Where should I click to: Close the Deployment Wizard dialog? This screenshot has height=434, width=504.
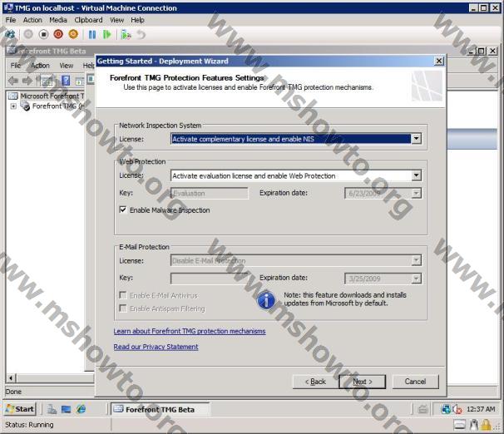point(439,61)
